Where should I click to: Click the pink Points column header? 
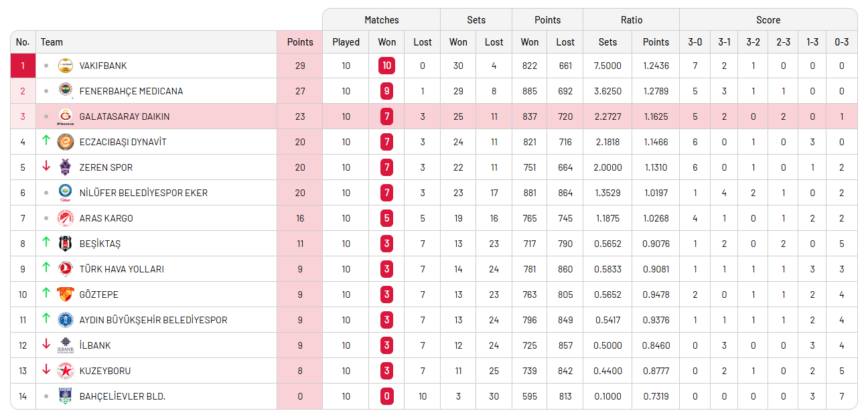(299, 41)
